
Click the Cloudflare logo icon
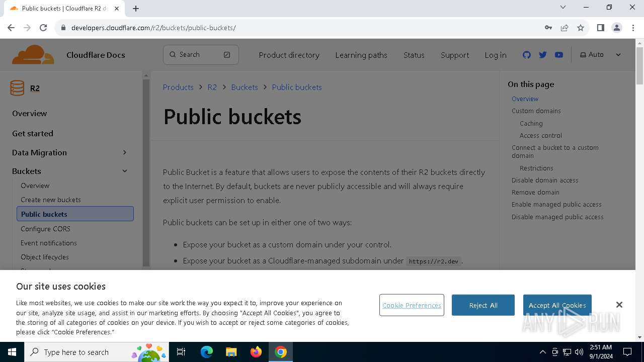click(x=33, y=55)
